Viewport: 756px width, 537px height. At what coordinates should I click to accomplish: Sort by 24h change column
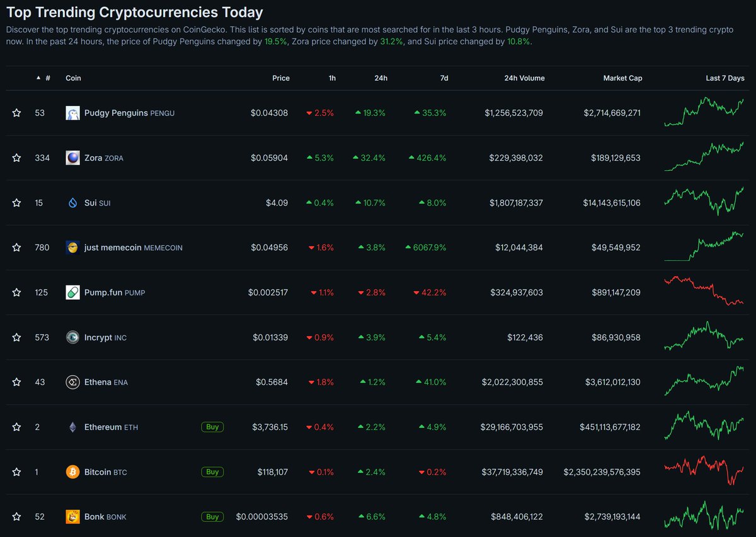(381, 78)
